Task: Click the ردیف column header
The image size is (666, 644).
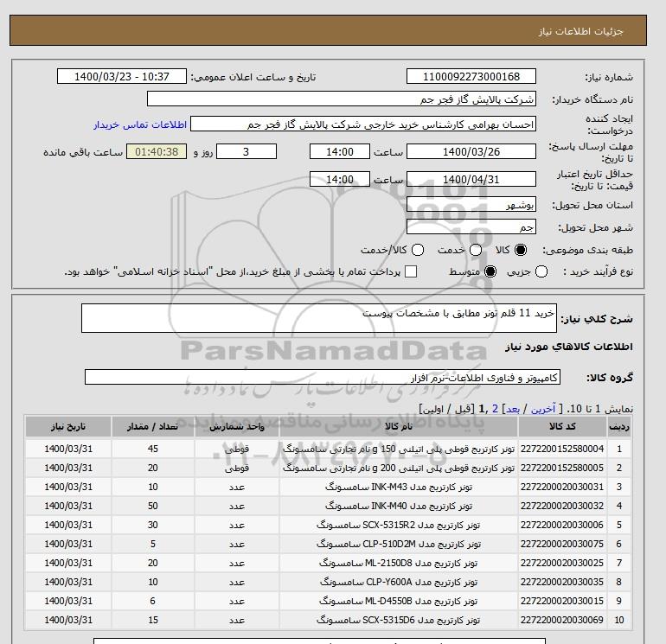Action: [618, 427]
